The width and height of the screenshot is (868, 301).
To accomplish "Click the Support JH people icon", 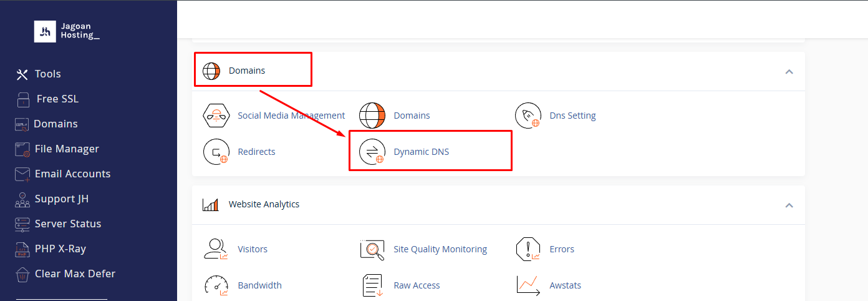I will pyautogui.click(x=22, y=199).
